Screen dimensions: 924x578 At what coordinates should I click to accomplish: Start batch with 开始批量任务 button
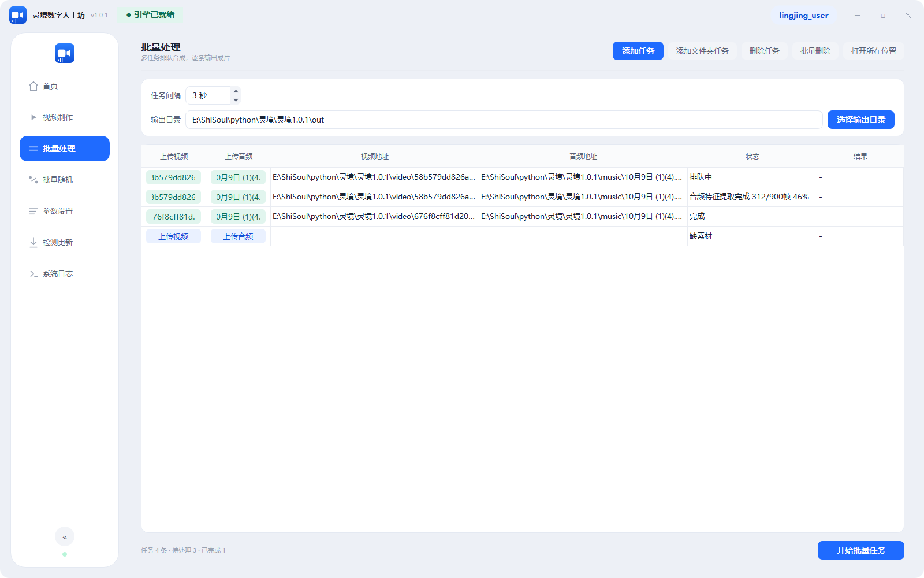point(861,550)
